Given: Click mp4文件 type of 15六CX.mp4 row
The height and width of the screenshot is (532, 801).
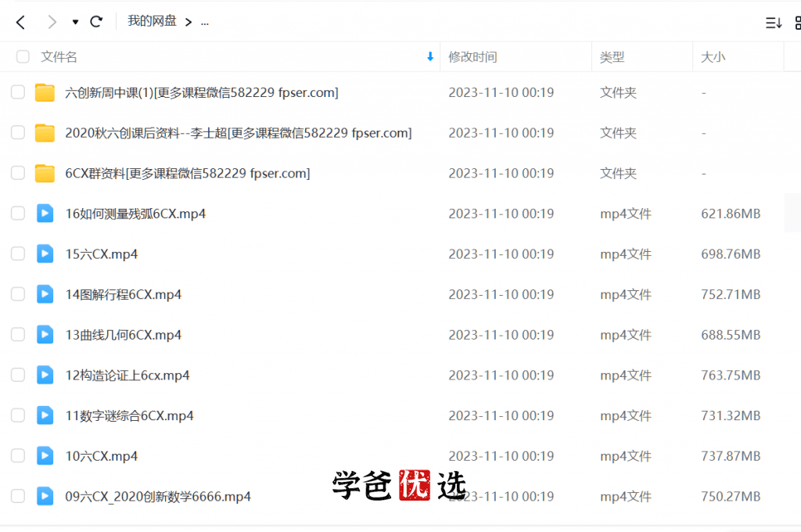Looking at the screenshot, I should coord(626,254).
